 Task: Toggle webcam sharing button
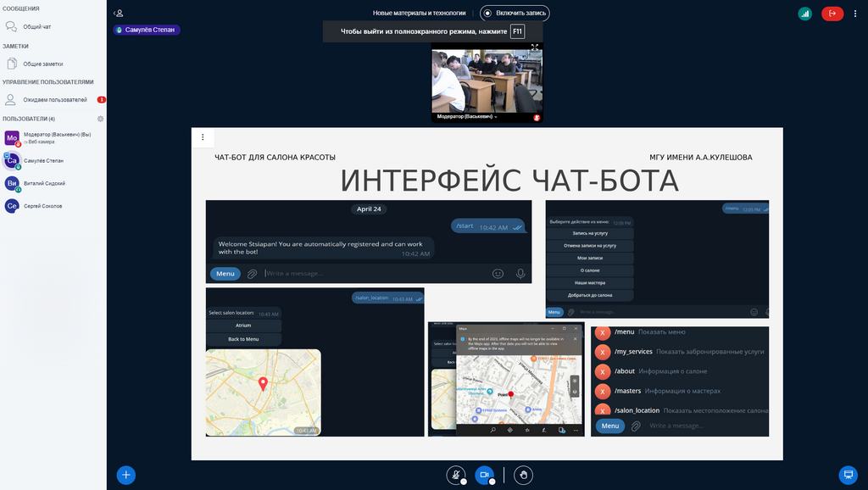[484, 476]
